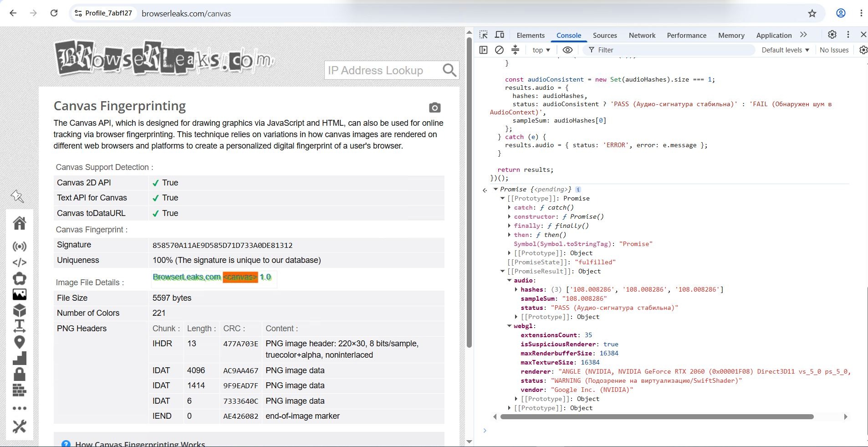868x447 pixels.
Task: Open the home icon in left sidebar
Action: (19, 223)
